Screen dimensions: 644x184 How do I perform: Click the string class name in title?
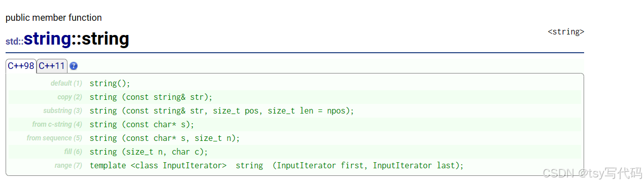click(47, 39)
